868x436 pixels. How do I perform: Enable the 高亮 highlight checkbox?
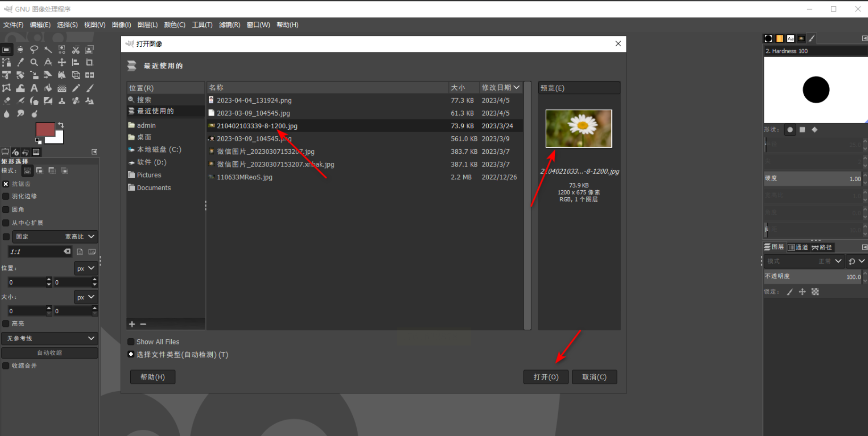6,324
